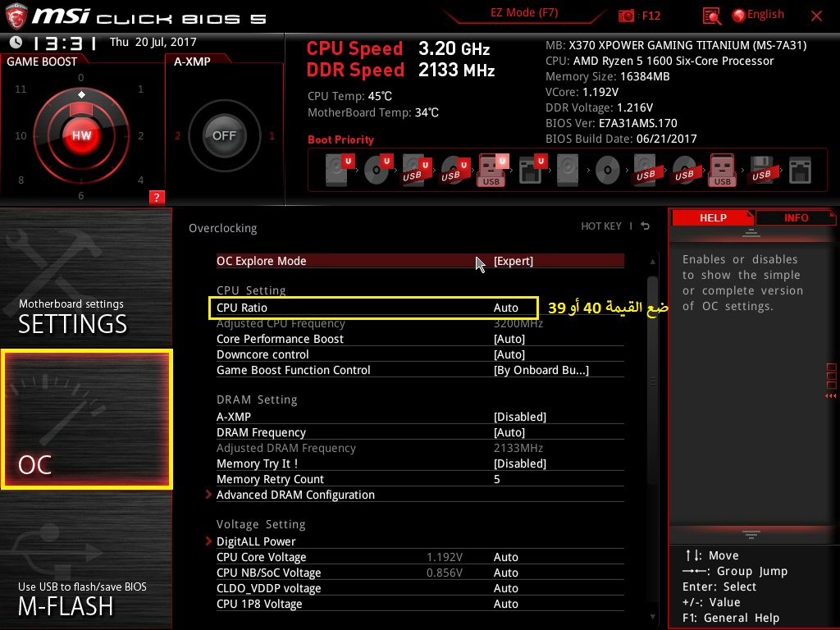Change OC Explore Mode [Expert] value
Image resolution: width=840 pixels, height=630 pixels.
514,261
